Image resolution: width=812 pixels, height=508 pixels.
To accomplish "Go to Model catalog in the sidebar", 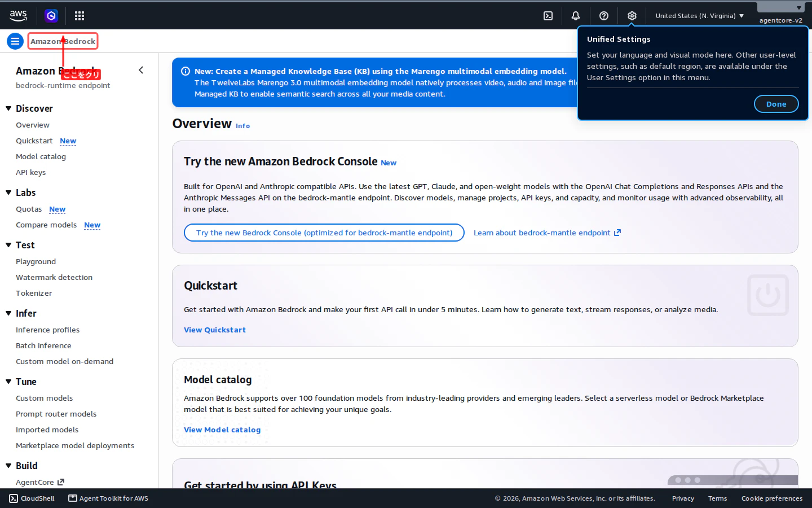I will (x=41, y=156).
